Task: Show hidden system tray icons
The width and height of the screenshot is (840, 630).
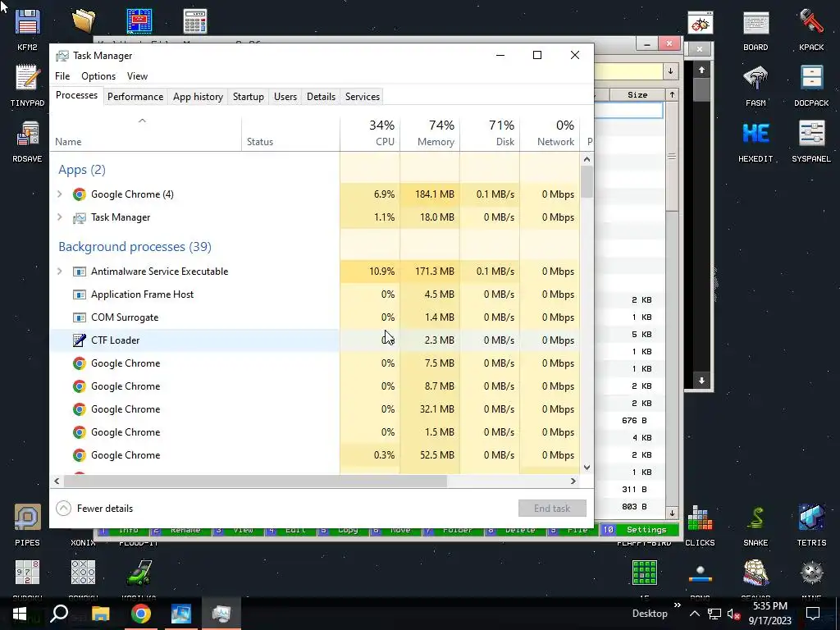Action: point(695,614)
